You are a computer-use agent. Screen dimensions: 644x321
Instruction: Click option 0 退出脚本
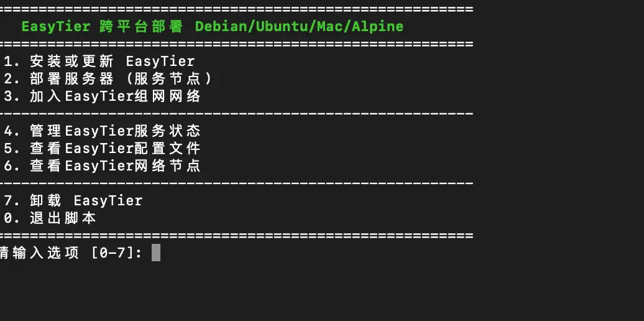50,218
